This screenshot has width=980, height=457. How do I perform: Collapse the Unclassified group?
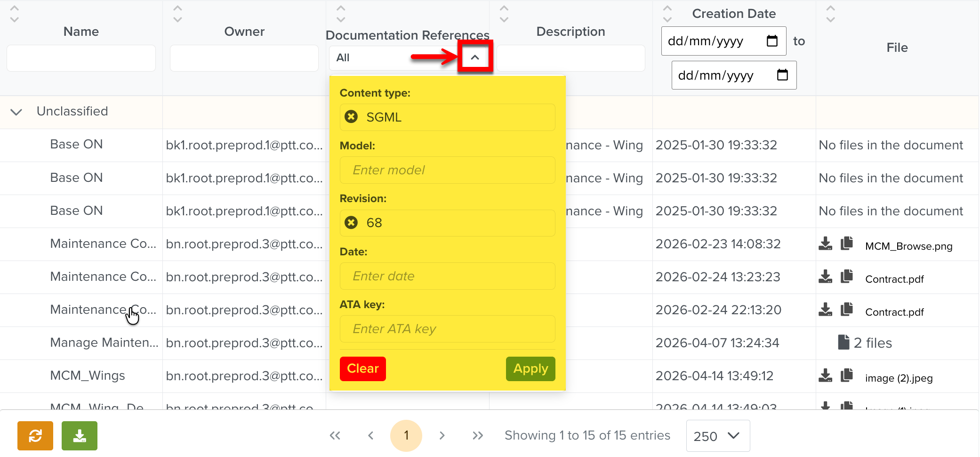[16, 112]
